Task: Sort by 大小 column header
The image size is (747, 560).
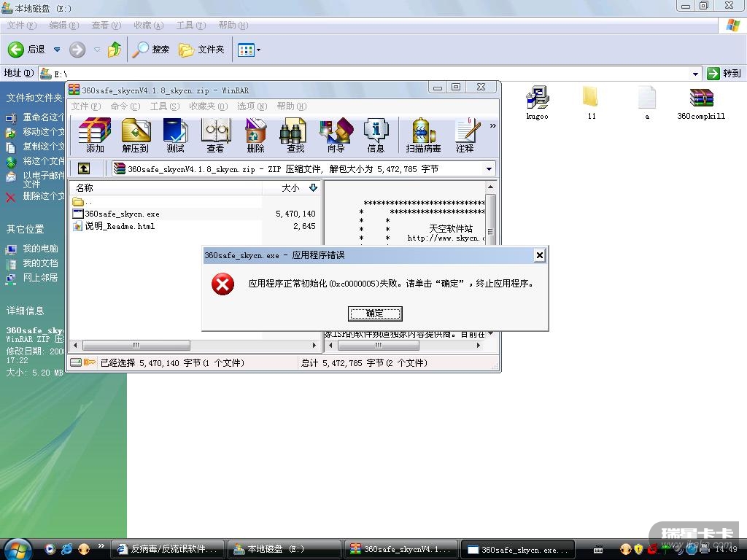Action: (x=291, y=188)
